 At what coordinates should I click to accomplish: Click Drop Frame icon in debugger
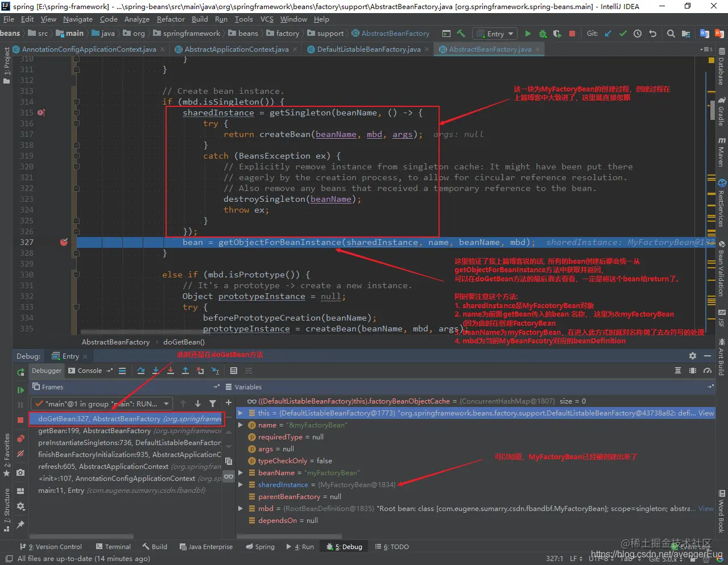pyautogui.click(x=200, y=371)
